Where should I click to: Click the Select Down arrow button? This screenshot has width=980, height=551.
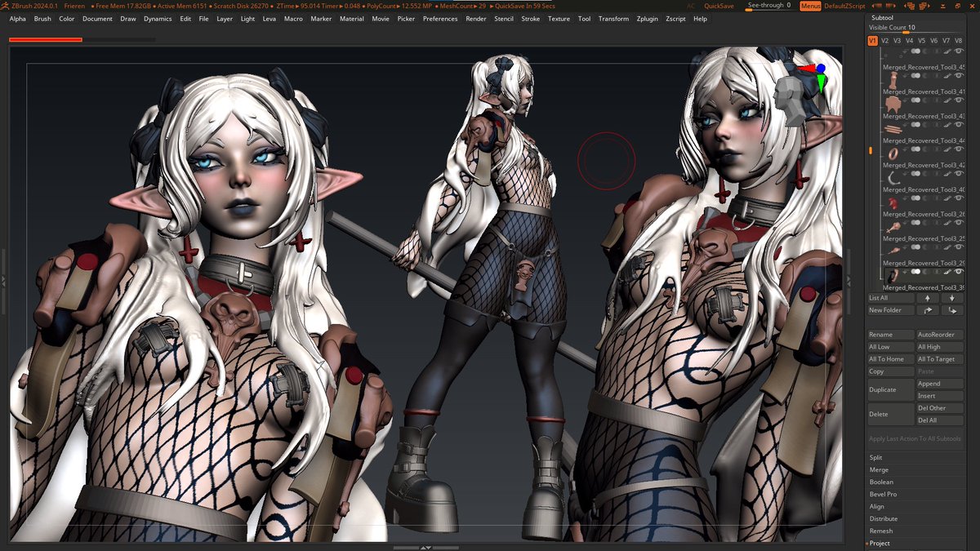point(952,298)
